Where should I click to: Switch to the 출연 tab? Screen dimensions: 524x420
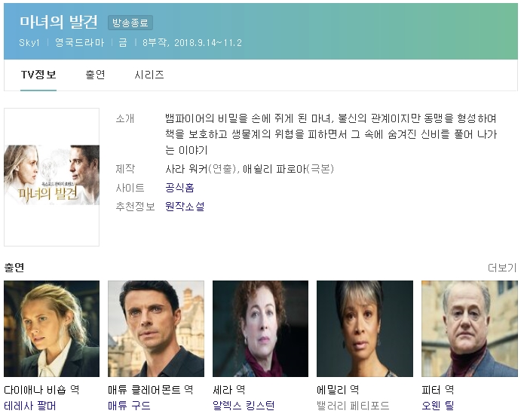point(95,75)
